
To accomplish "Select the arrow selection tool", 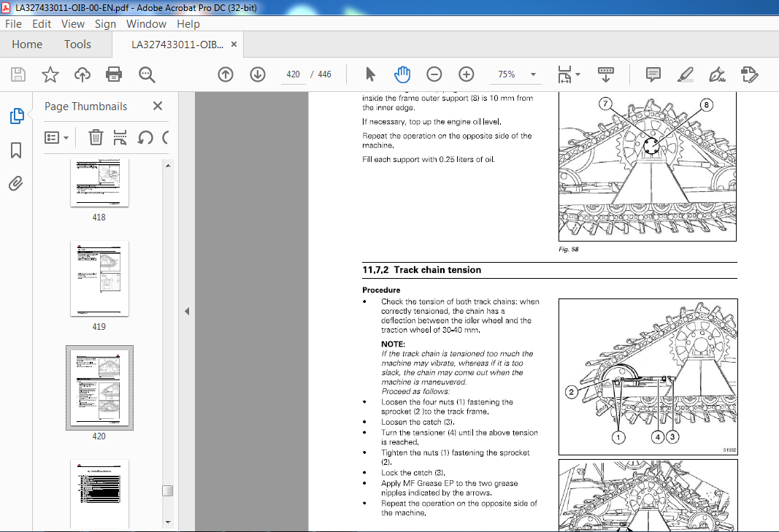I will pos(371,74).
